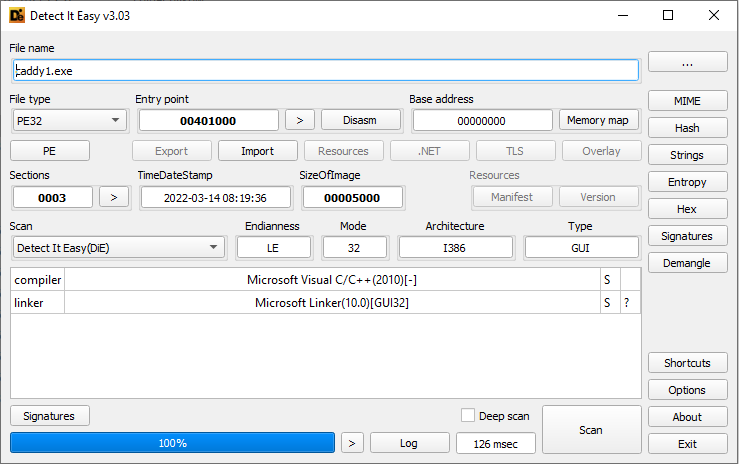The height and width of the screenshot is (464, 739).
Task: Click the '>' button beside progress bar
Action: pyautogui.click(x=351, y=443)
